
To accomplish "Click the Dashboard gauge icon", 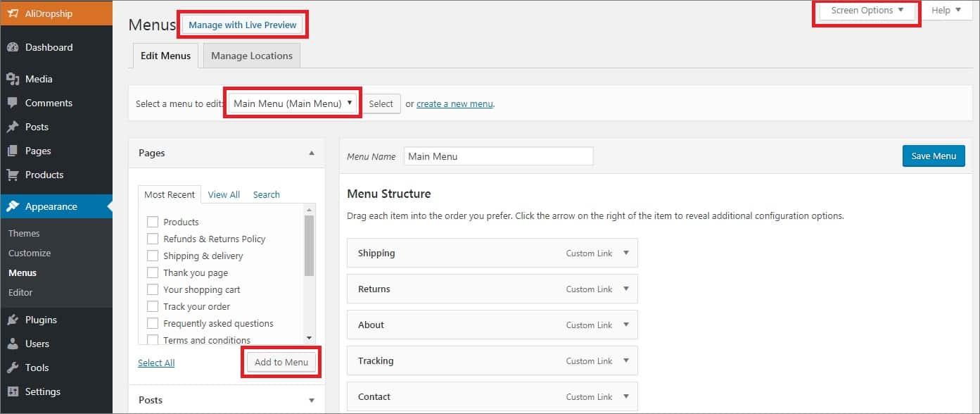I will [13, 47].
